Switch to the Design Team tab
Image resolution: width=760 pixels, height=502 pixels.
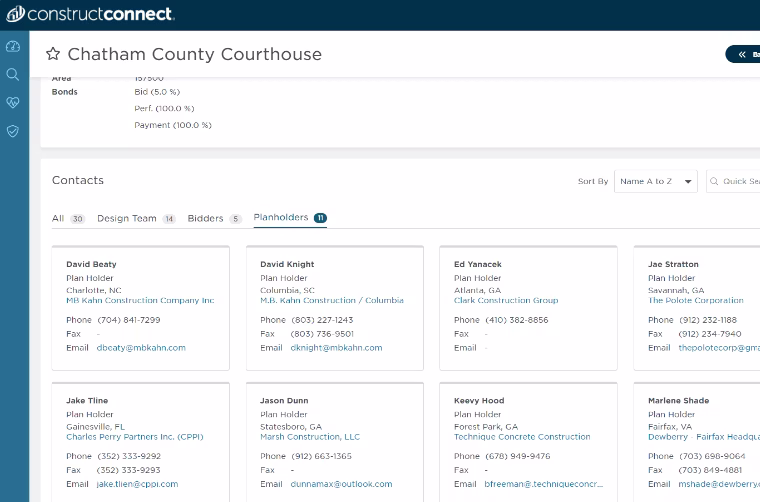(x=136, y=219)
